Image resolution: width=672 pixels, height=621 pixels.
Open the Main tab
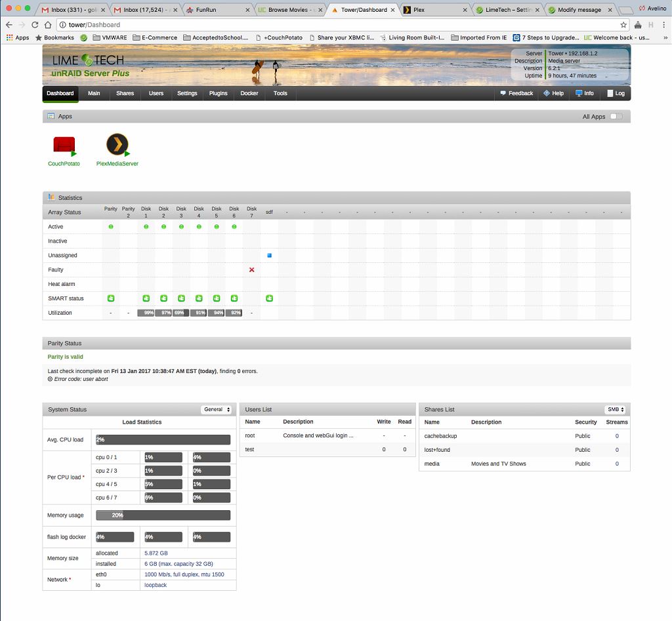94,93
